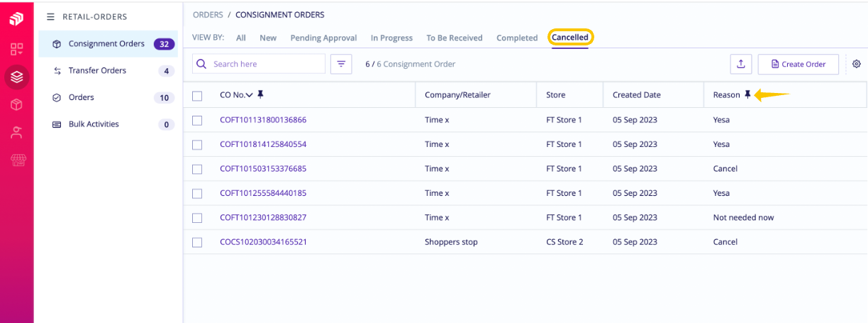
Task: Open order link COFT101503153376685
Action: click(x=263, y=169)
